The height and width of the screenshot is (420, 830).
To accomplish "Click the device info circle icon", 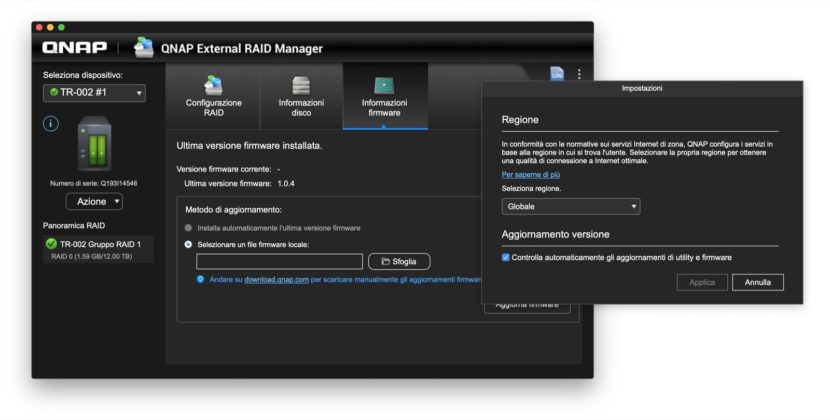I will click(51, 124).
